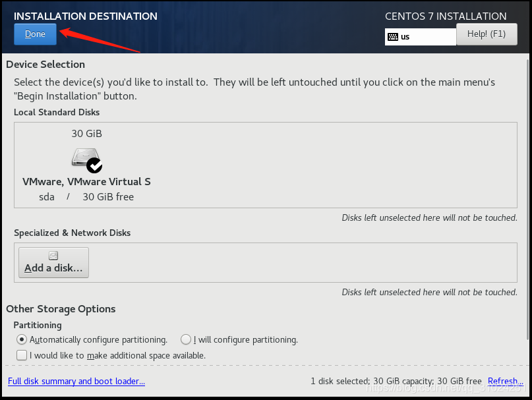The width and height of the screenshot is (532, 400).
Task: Click the keyboard layout icon
Action: point(393,37)
